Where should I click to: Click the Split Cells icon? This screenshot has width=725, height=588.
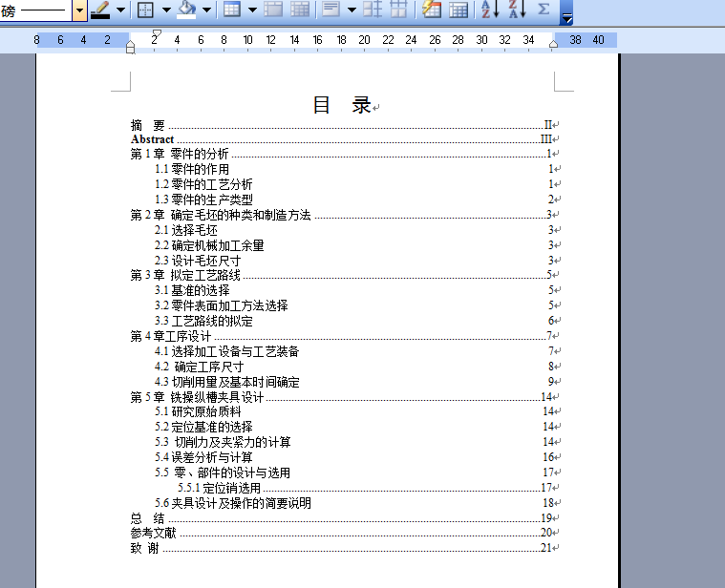click(x=300, y=10)
